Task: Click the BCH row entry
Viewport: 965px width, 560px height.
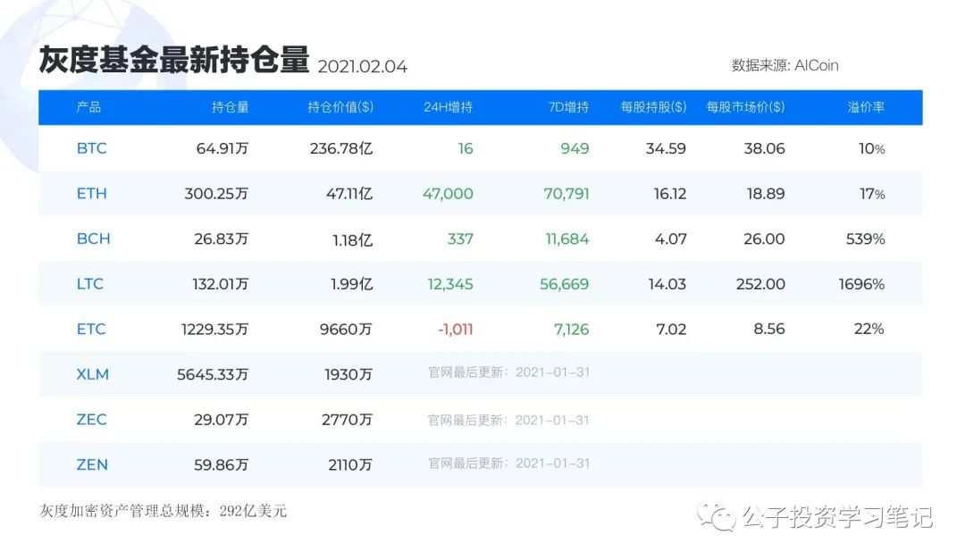Action: tap(91, 238)
